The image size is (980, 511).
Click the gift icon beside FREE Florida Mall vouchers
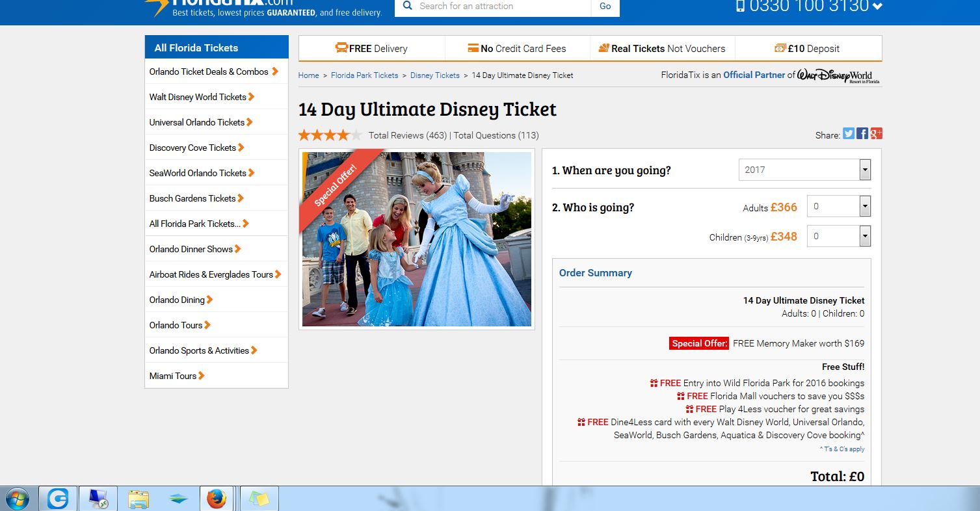point(680,396)
